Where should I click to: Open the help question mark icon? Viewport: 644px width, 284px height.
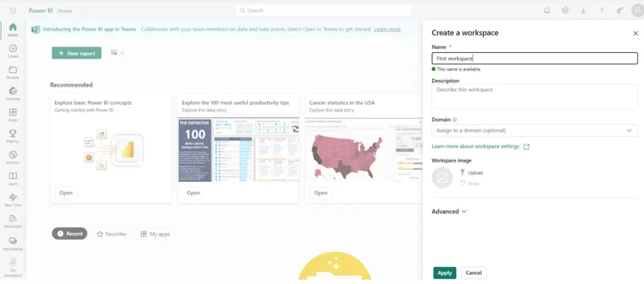(x=601, y=11)
